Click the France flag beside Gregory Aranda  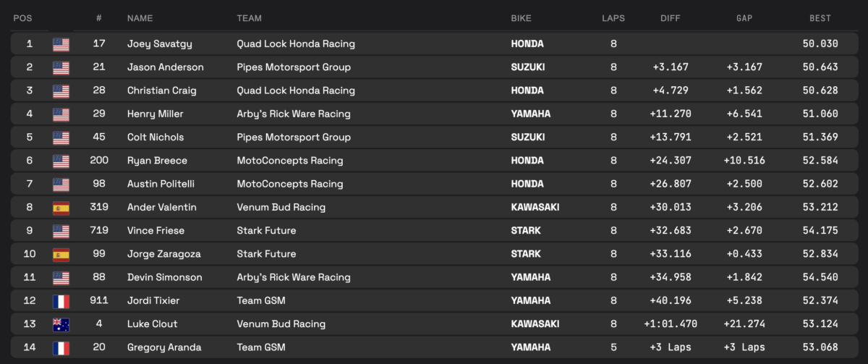[61, 347]
